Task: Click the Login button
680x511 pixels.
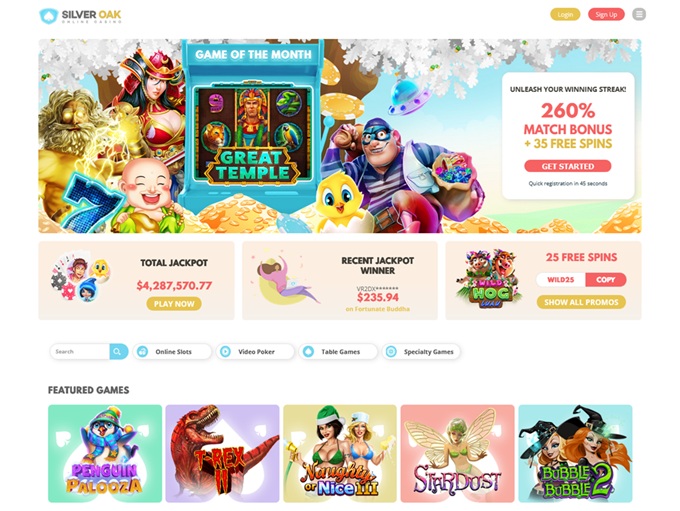Action: (x=565, y=14)
